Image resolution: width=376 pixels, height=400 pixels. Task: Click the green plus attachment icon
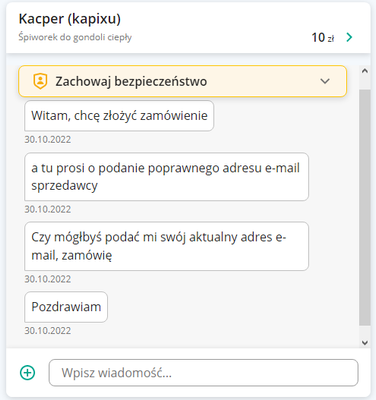[27, 372]
